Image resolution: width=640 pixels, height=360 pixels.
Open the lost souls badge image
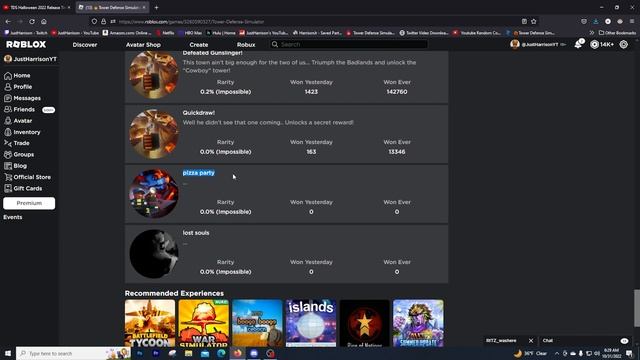tap(154, 254)
